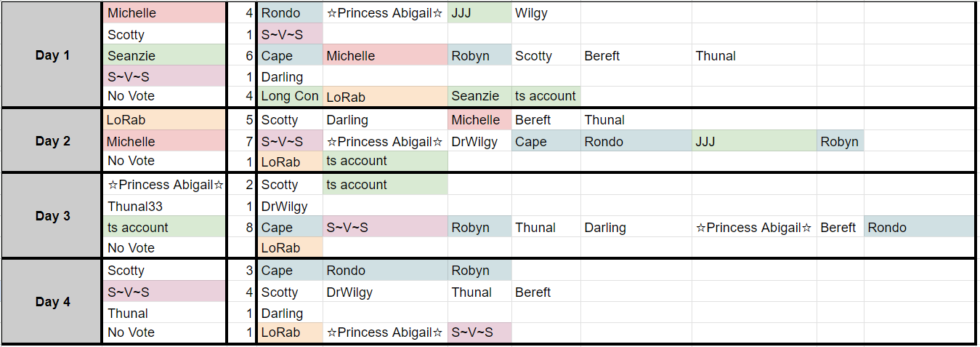
Task: Select the vote count 7 cell
Action: click(x=240, y=141)
